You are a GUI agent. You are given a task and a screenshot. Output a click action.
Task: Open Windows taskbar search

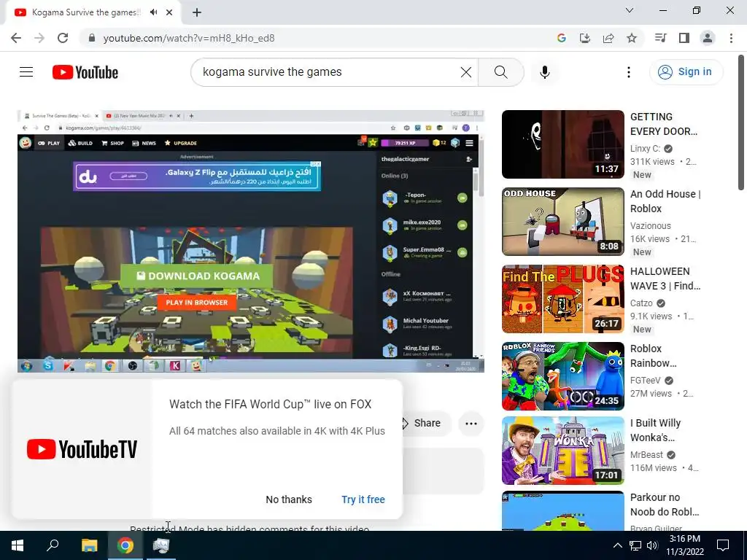[53, 545]
